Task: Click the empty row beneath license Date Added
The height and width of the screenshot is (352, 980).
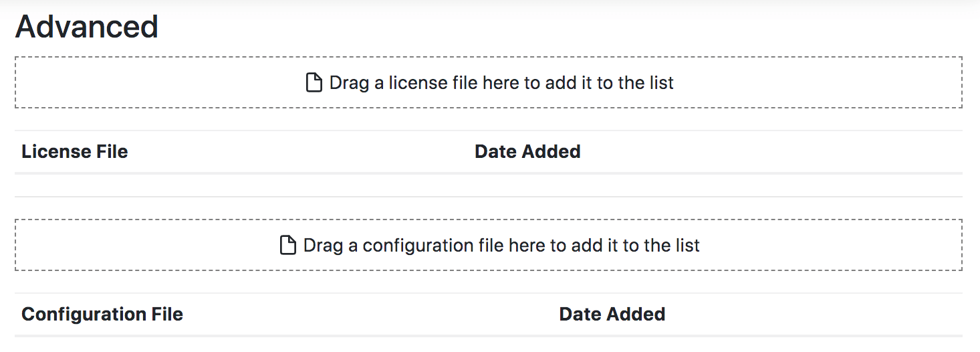Action: (x=527, y=185)
